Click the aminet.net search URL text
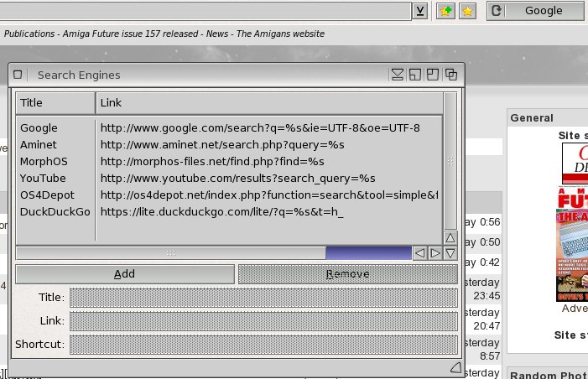This screenshot has height=379, width=588. (x=222, y=145)
